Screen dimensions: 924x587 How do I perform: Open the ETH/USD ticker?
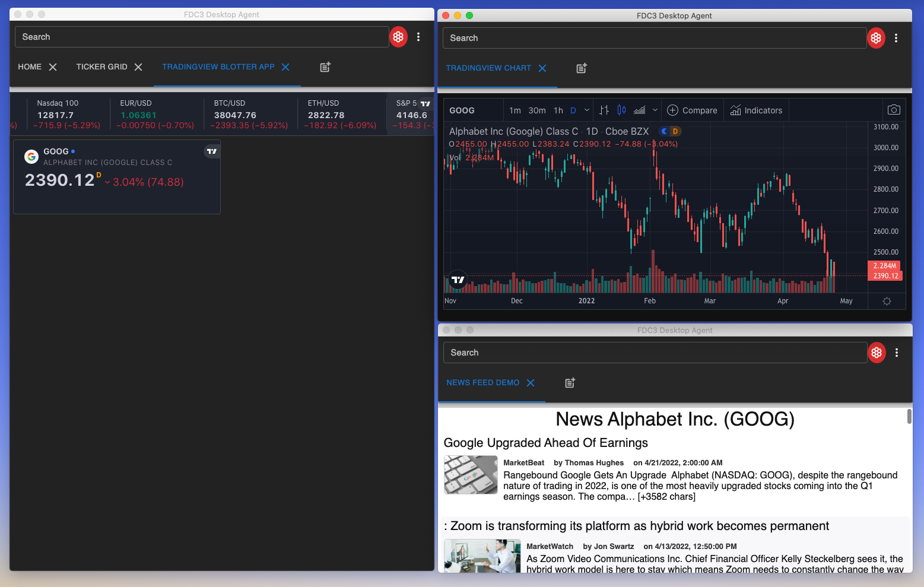[x=342, y=114]
